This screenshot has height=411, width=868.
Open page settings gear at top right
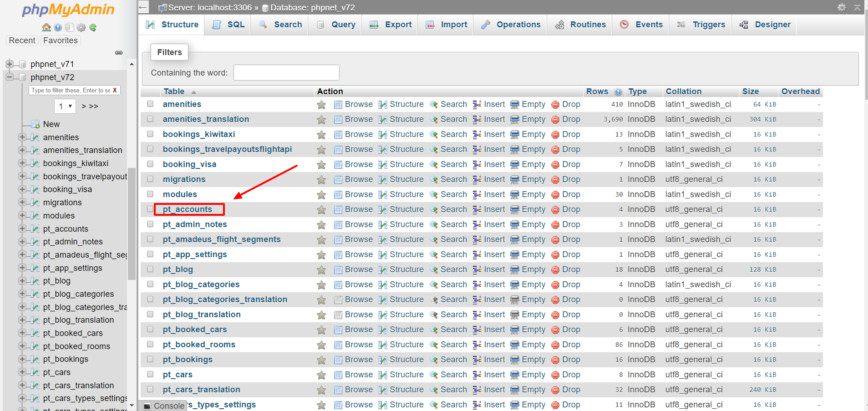tap(842, 7)
